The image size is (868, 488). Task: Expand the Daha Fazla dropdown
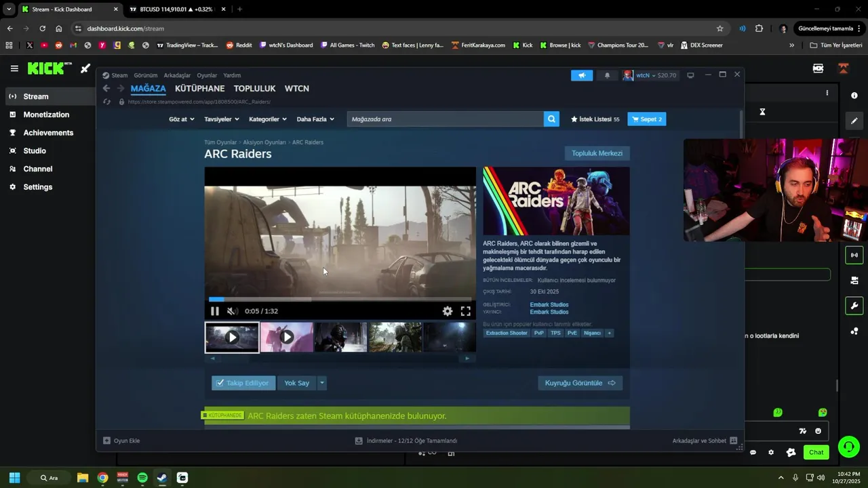(315, 119)
